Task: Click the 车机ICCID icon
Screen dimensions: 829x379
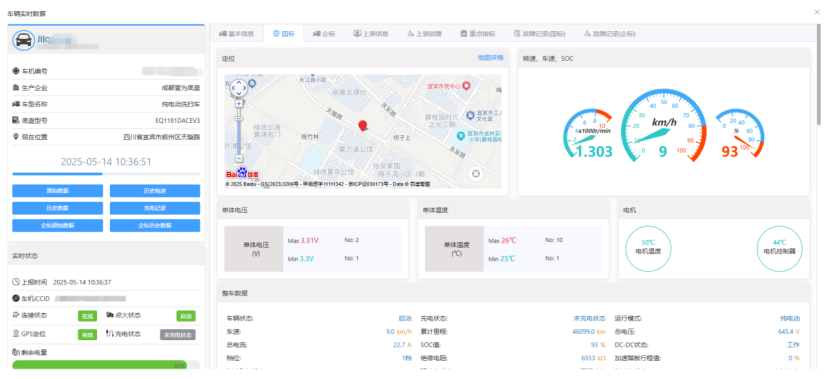Action: [16, 299]
